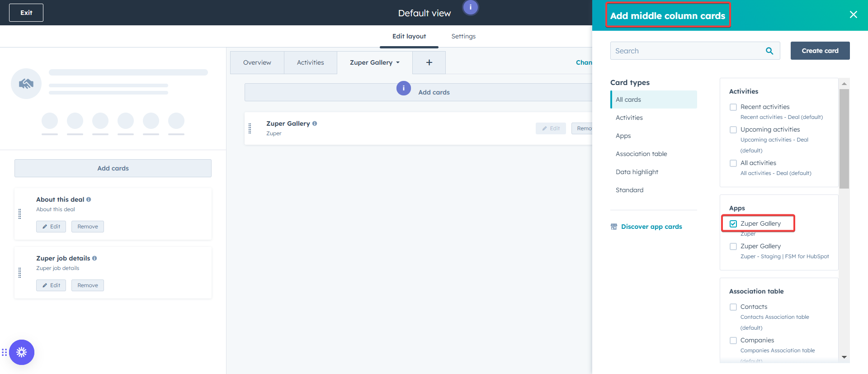Viewport: 868px width, 374px height.
Task: Switch to the Overview tab
Action: tap(257, 62)
